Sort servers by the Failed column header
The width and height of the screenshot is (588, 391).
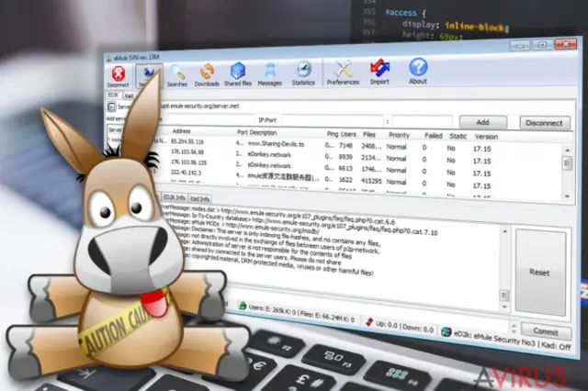point(434,136)
